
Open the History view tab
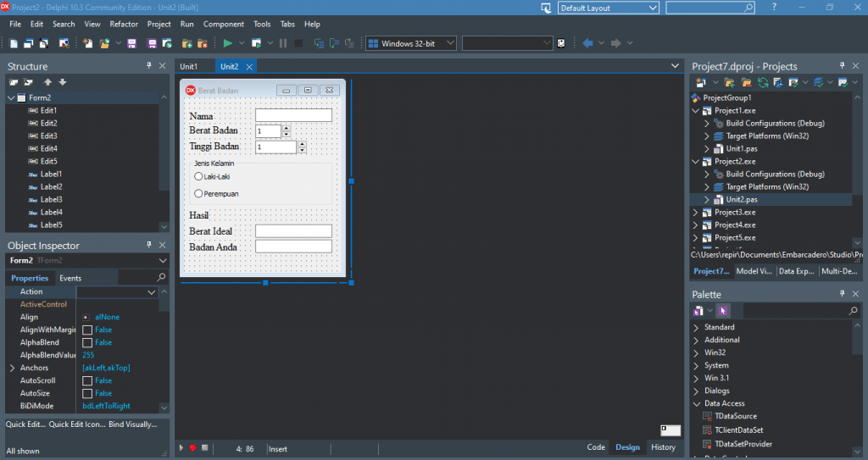coord(663,447)
